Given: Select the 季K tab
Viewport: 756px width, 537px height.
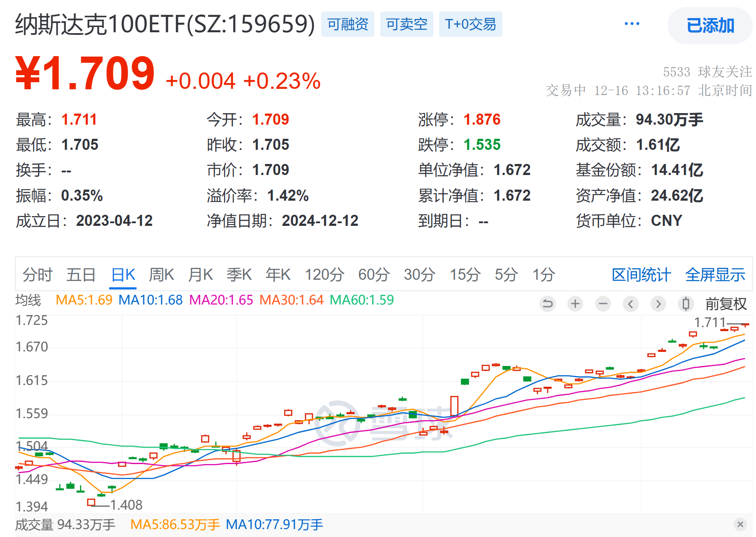Looking at the screenshot, I should pyautogui.click(x=239, y=274).
